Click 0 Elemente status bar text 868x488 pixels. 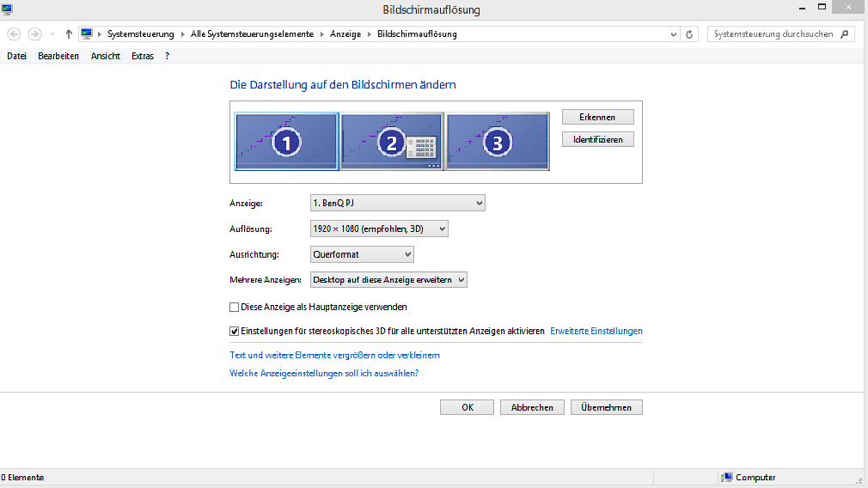coord(22,478)
